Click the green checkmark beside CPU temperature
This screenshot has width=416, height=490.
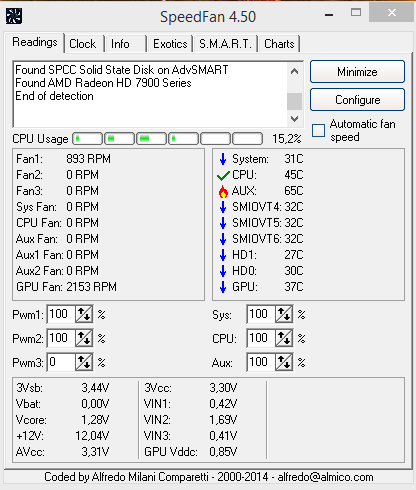tap(223, 175)
